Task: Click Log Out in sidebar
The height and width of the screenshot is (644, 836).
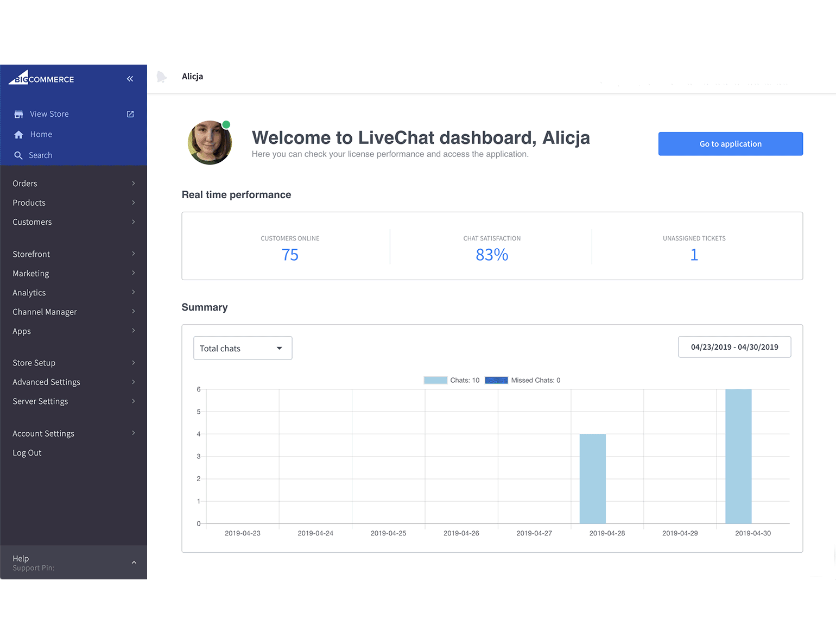Action: (27, 453)
